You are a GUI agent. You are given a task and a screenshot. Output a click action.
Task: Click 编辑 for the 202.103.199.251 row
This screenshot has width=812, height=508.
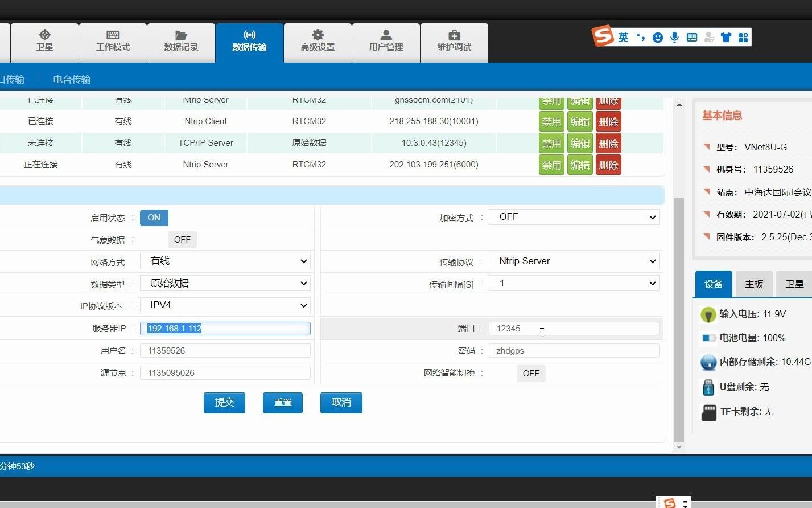coord(580,165)
